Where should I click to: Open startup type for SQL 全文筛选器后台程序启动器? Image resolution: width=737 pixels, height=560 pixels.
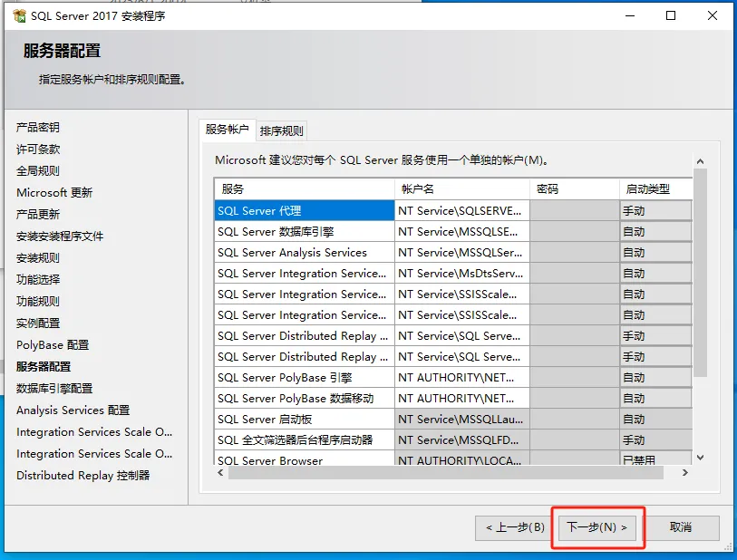pyautogui.click(x=655, y=439)
